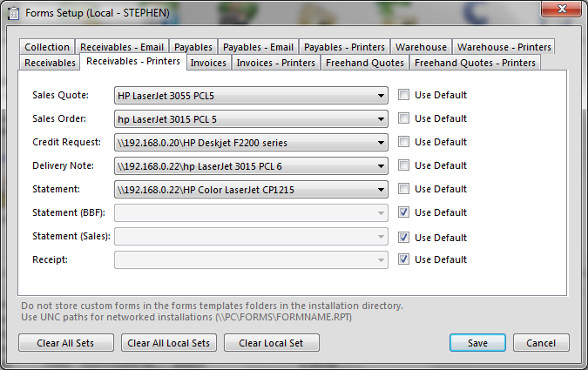This screenshot has height=370, width=588.
Task: Uncheck Use Default for Statement (BBF)
Action: [404, 212]
